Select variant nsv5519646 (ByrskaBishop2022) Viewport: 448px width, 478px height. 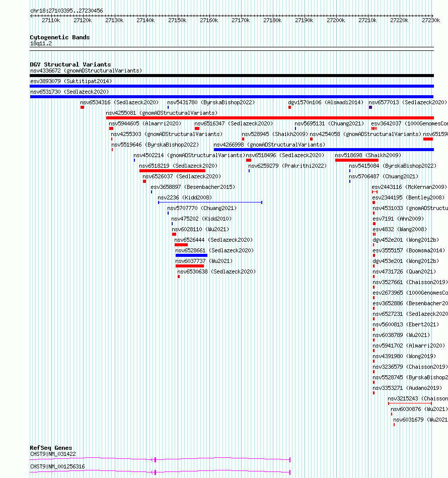click(x=155, y=145)
